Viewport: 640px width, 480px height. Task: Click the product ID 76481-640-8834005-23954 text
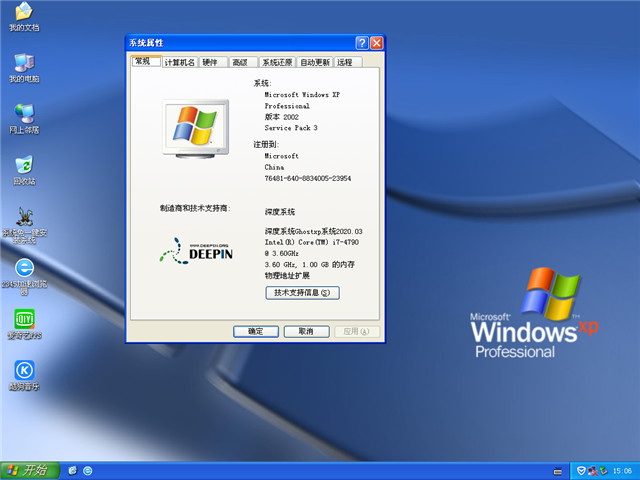pos(308,178)
